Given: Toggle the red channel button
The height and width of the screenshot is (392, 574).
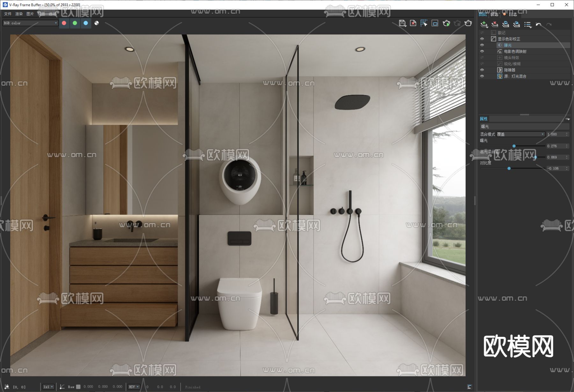Looking at the screenshot, I should tap(64, 23).
